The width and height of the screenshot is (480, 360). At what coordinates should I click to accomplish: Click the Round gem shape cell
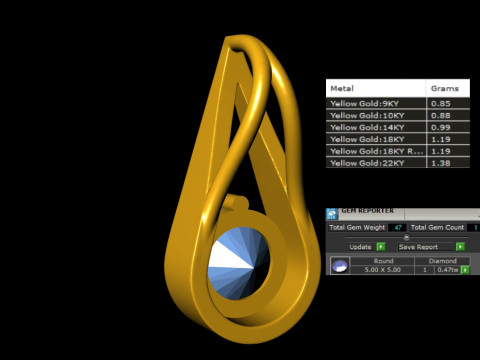click(383, 261)
